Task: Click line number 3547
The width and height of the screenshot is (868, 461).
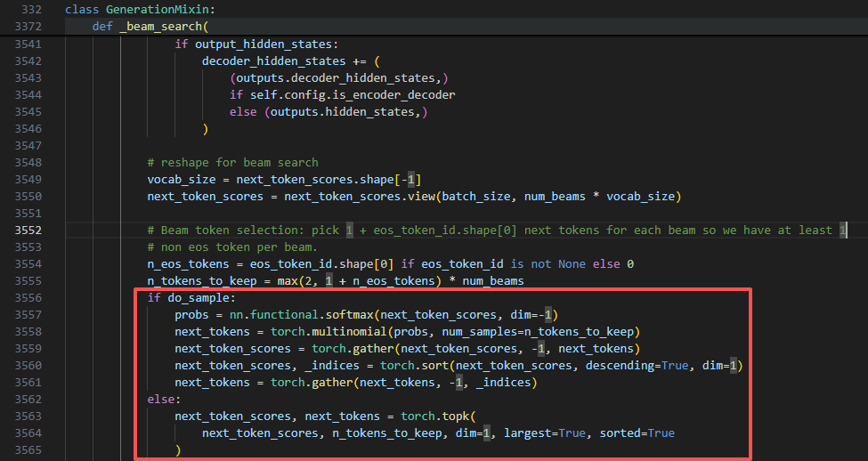Action: tap(28, 146)
